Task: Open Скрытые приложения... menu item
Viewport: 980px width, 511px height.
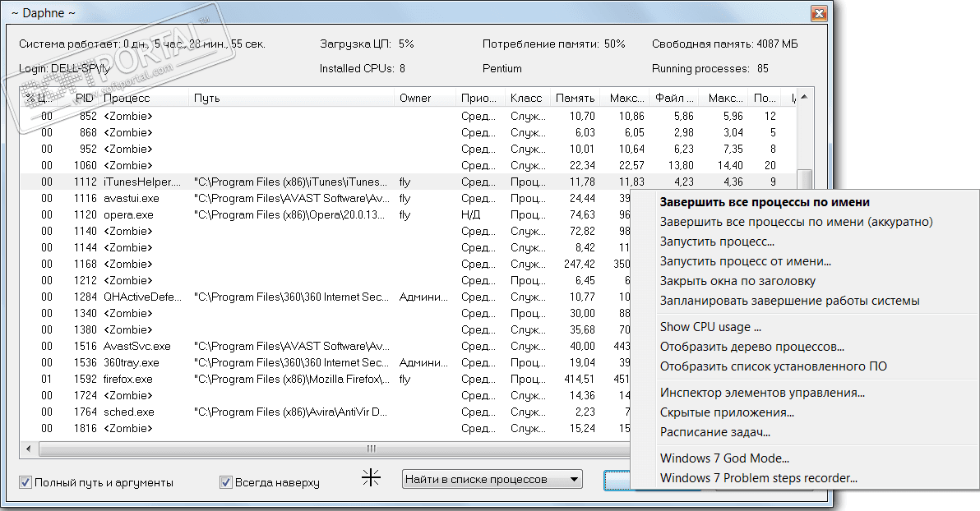Action: pos(727,412)
